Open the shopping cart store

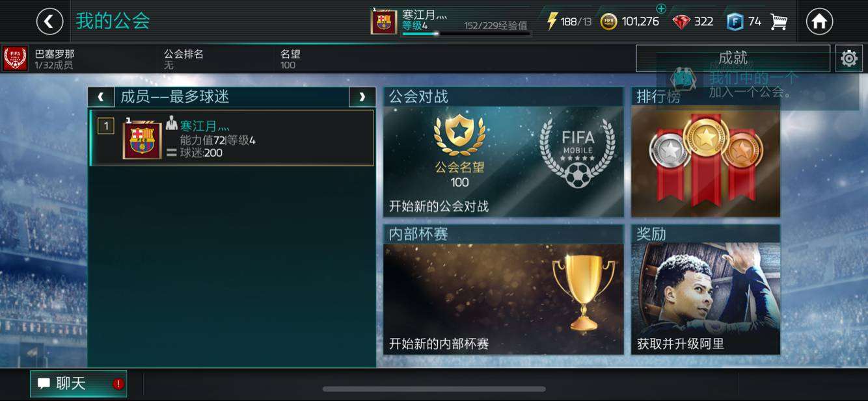tap(779, 21)
